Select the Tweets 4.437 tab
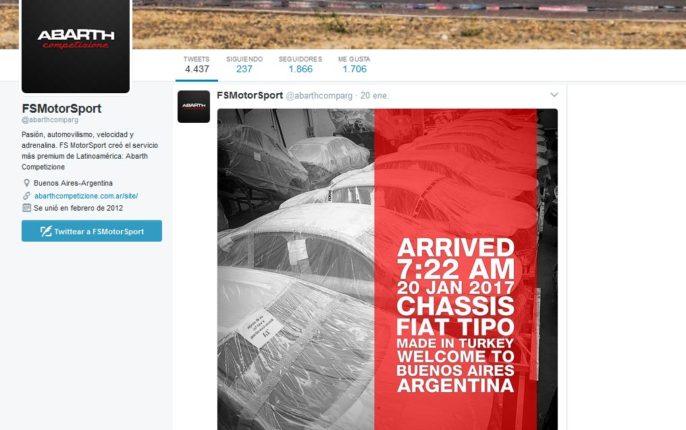Viewport: 686px width, 430px height. pyautogui.click(x=196, y=65)
